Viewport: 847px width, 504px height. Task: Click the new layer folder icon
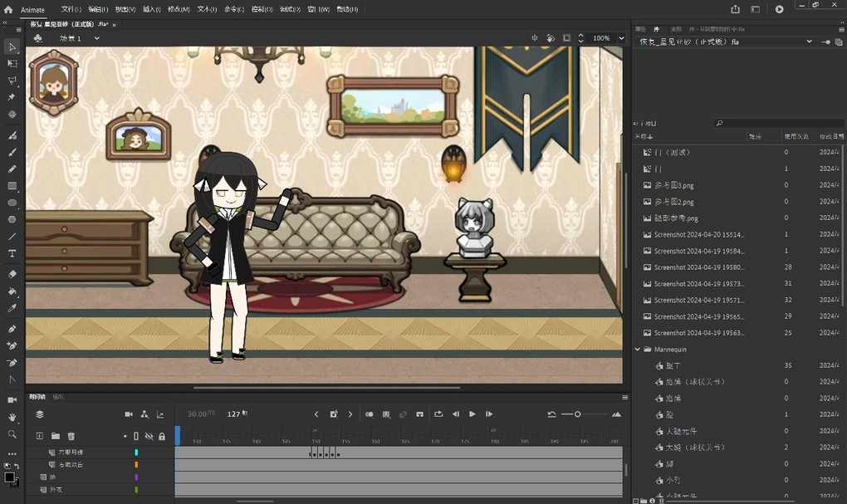pyautogui.click(x=56, y=436)
